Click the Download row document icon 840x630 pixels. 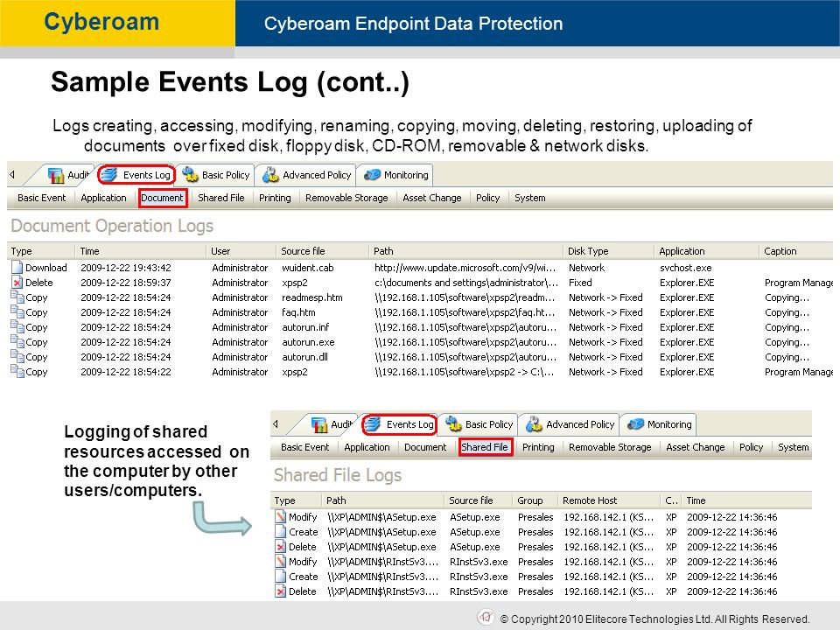pyautogui.click(x=17, y=268)
